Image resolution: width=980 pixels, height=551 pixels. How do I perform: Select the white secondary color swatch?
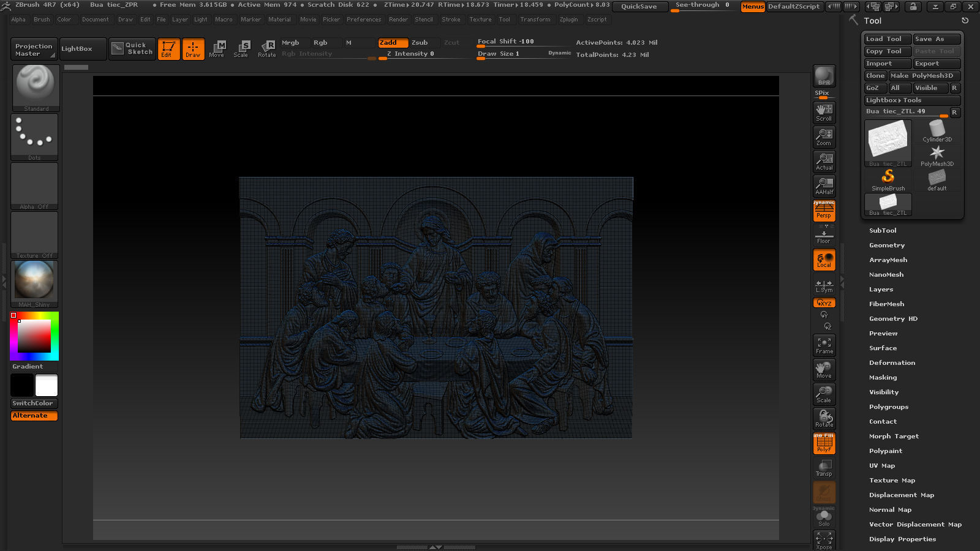(47, 385)
